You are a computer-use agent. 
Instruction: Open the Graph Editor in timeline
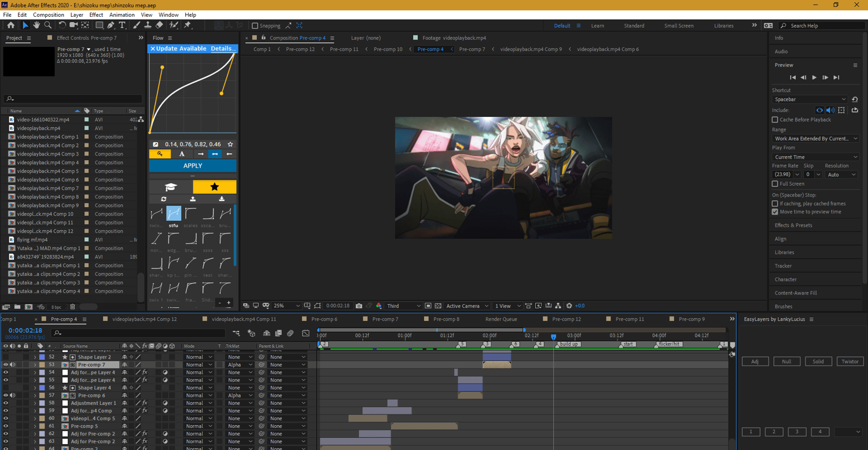pyautogui.click(x=306, y=333)
